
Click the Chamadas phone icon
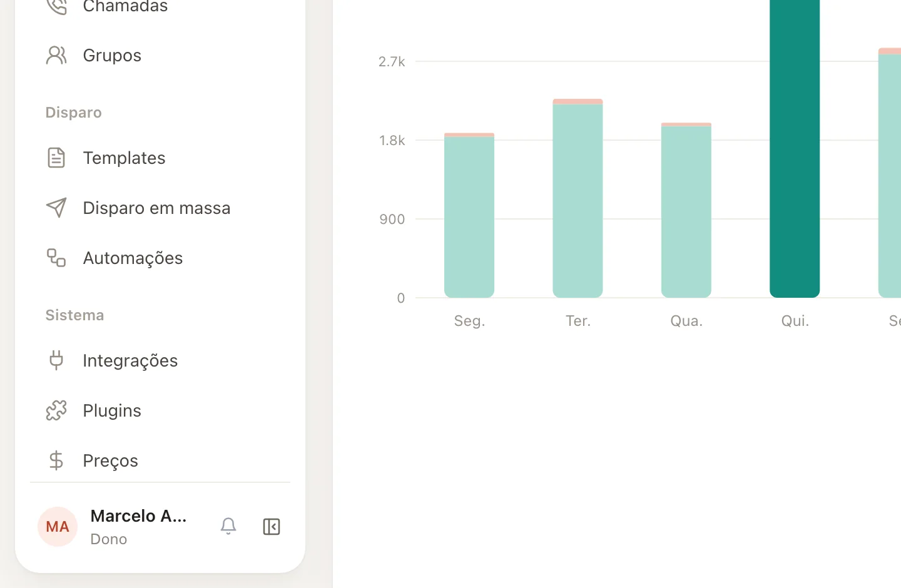pyautogui.click(x=56, y=6)
